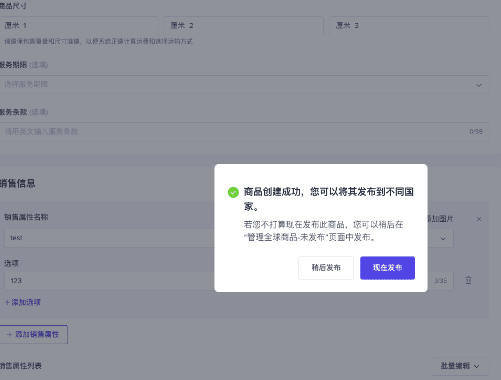Click the 服务条款 text input field
This screenshot has height=380, width=501.
click(245, 132)
